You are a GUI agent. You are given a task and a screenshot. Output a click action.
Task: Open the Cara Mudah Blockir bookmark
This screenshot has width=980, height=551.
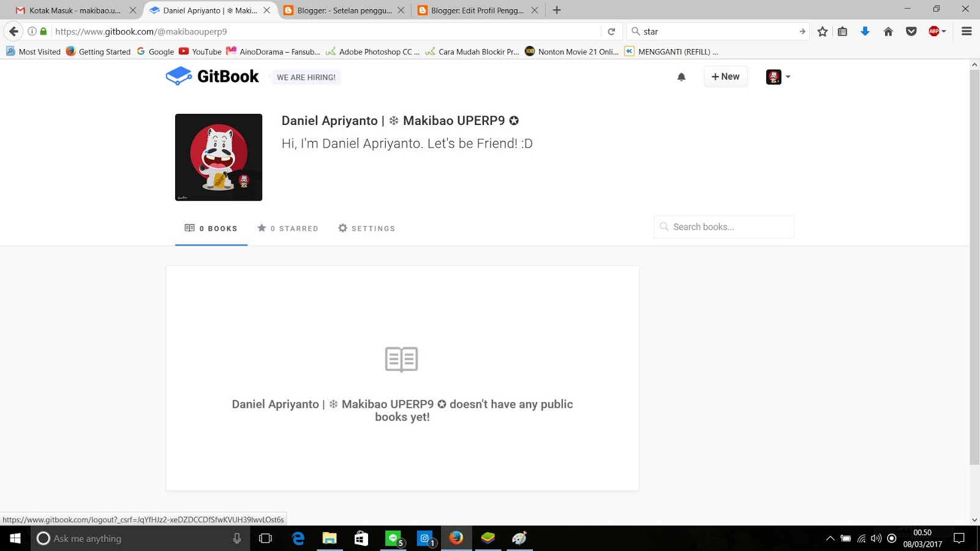tap(472, 51)
